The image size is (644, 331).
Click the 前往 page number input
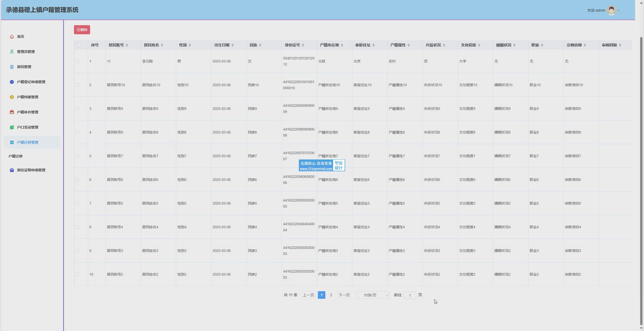point(410,295)
